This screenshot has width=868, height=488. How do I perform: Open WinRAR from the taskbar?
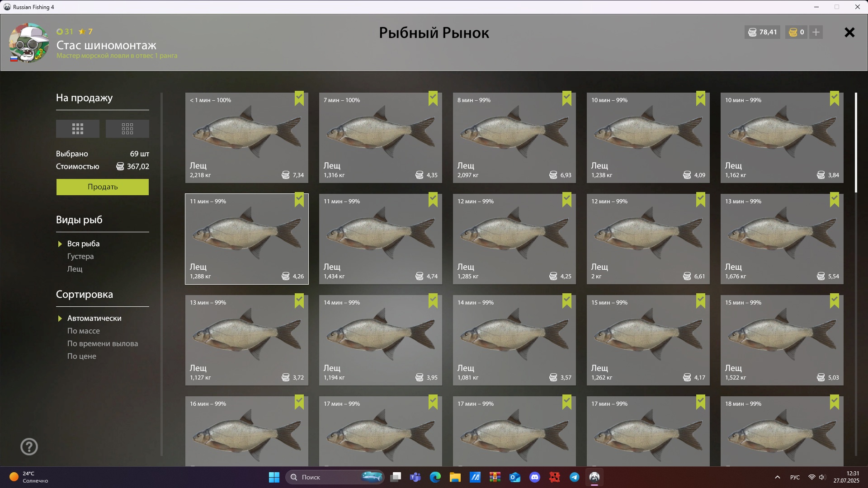(495, 477)
